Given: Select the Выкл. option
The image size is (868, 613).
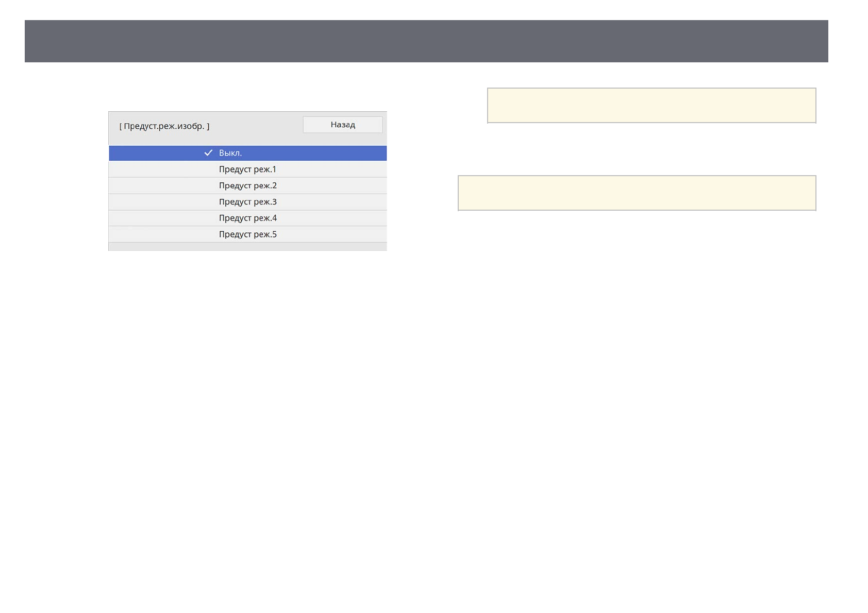Looking at the screenshot, I should 248,153.
